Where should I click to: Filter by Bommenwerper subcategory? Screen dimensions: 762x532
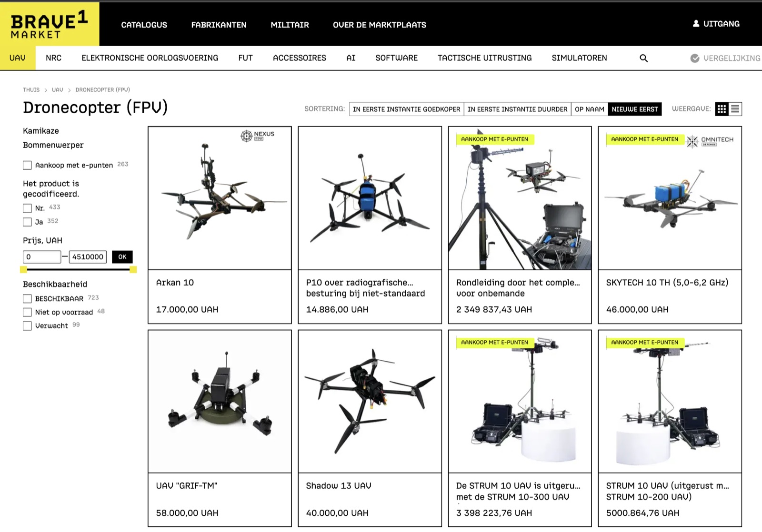tap(53, 145)
